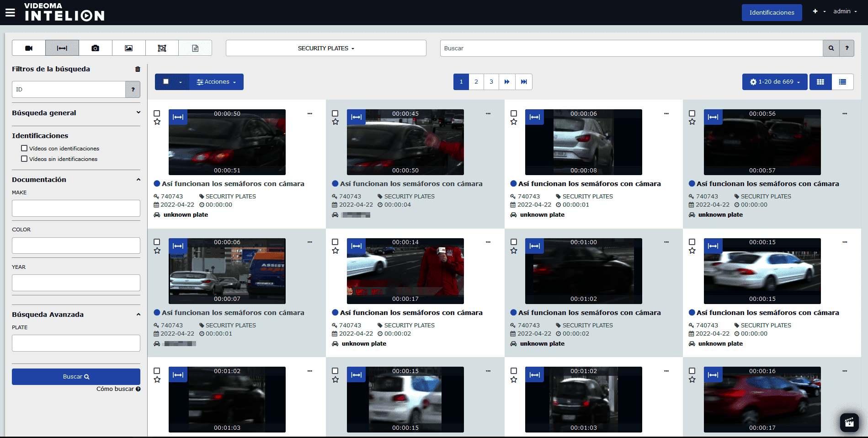The width and height of the screenshot is (868, 438).
Task: Enable 'Vídeos sin identificaciones' checkbox
Action: 24,158
